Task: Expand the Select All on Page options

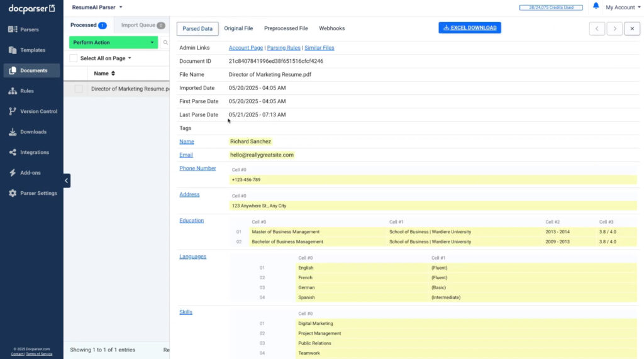Action: [130, 58]
